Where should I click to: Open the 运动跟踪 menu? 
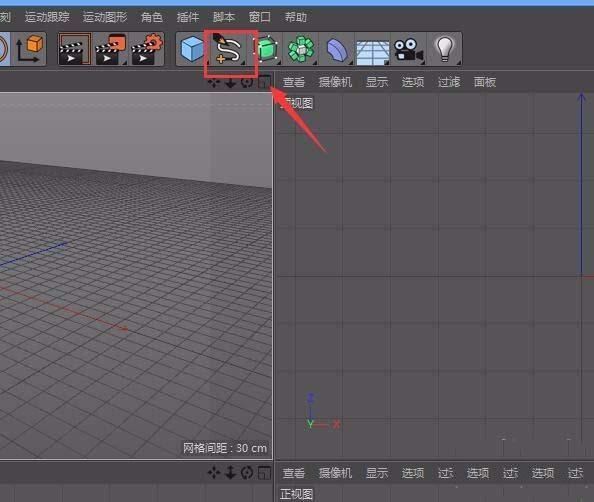(x=47, y=17)
